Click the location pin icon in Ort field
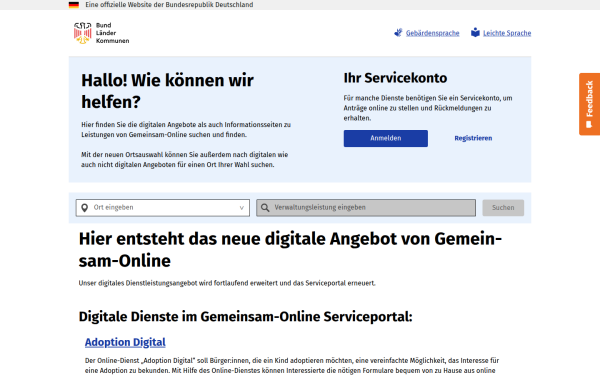 tap(85, 207)
